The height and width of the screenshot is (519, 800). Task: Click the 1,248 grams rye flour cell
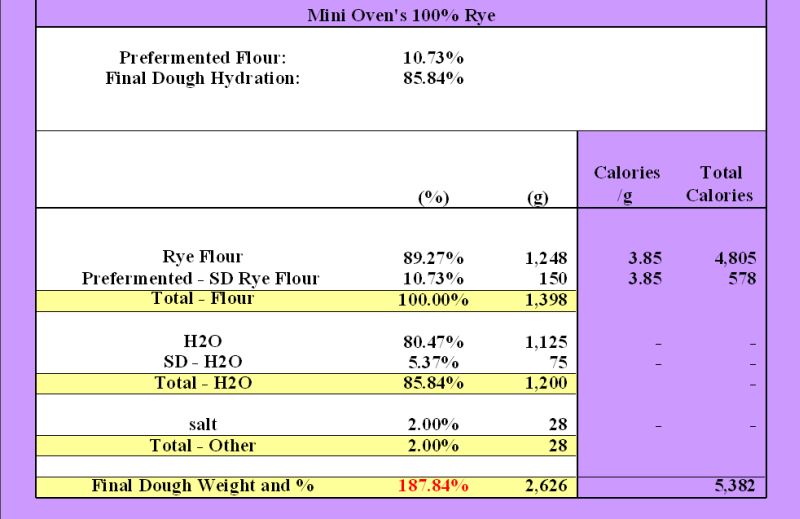[546, 257]
